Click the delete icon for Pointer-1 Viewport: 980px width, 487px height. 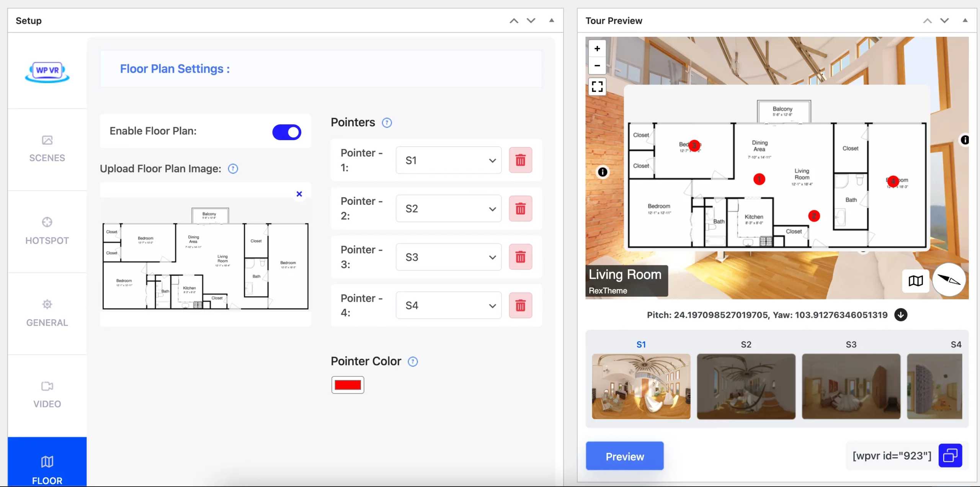tap(521, 160)
